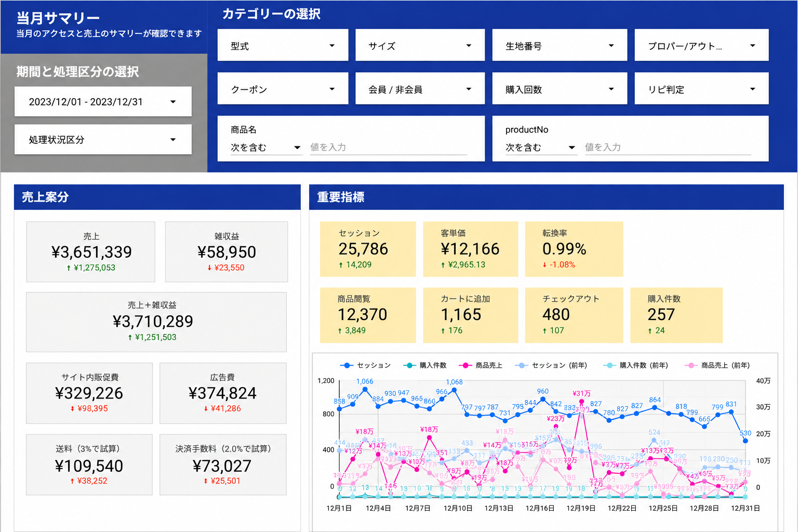The image size is (798, 532).
Task: Click the 商品売上 legend entry in the chart
Action: (481, 365)
